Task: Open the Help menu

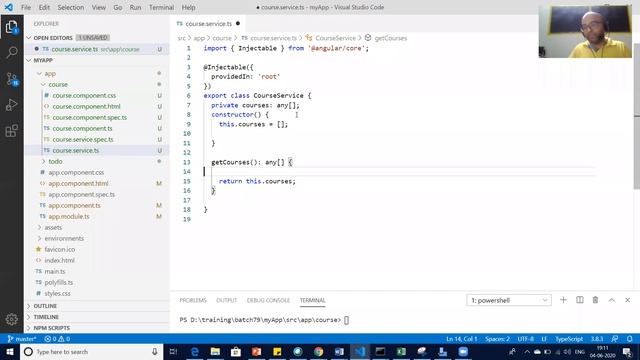Action: point(188,7)
